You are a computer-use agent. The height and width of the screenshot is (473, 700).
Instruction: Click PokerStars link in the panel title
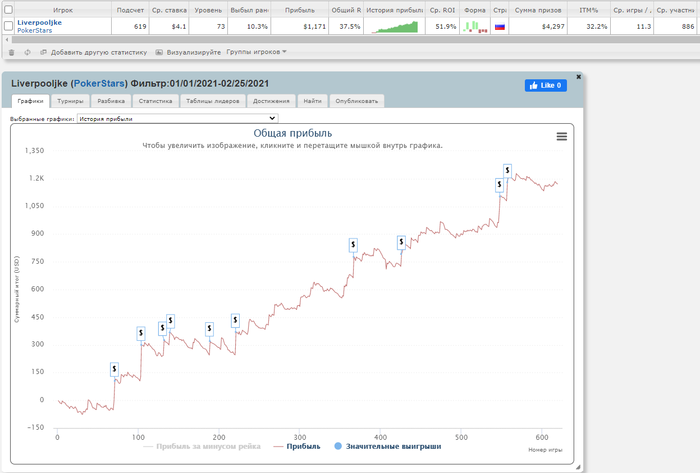pos(99,83)
